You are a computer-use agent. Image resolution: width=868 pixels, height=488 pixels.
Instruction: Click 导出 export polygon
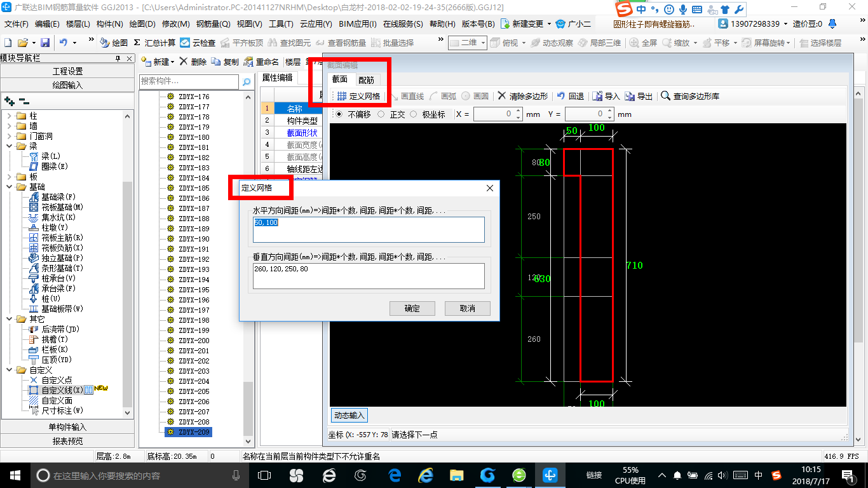pos(639,96)
